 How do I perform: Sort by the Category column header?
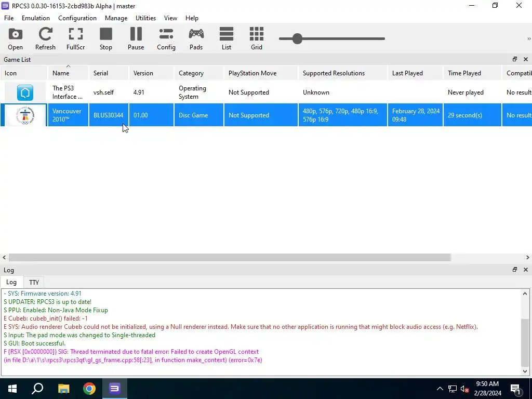[199, 73]
